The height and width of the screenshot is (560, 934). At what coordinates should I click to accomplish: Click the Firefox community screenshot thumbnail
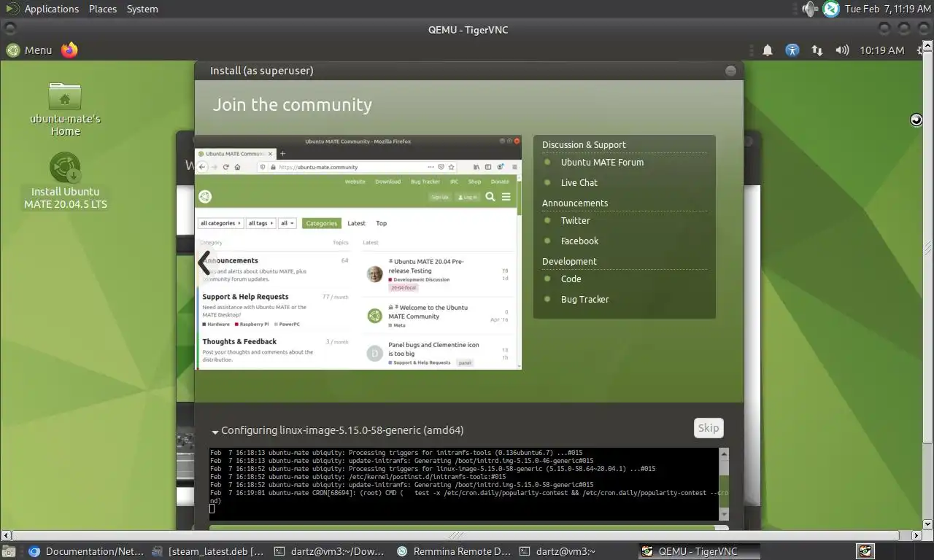click(x=358, y=252)
